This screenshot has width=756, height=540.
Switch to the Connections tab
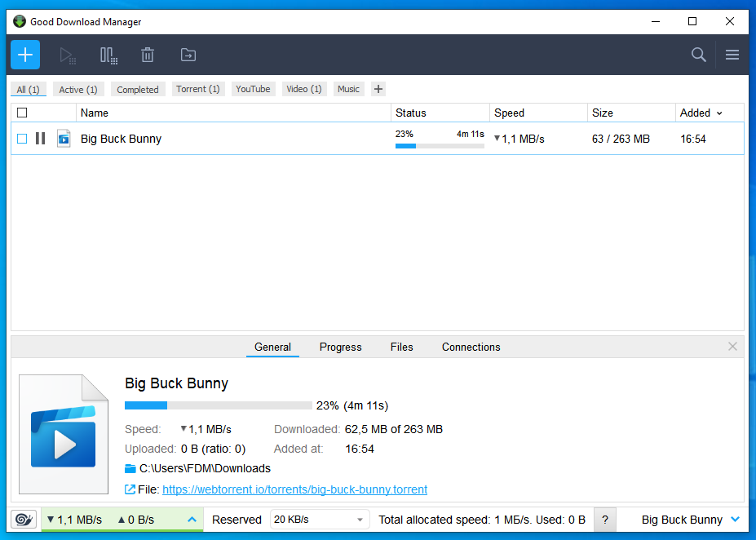pyautogui.click(x=471, y=347)
